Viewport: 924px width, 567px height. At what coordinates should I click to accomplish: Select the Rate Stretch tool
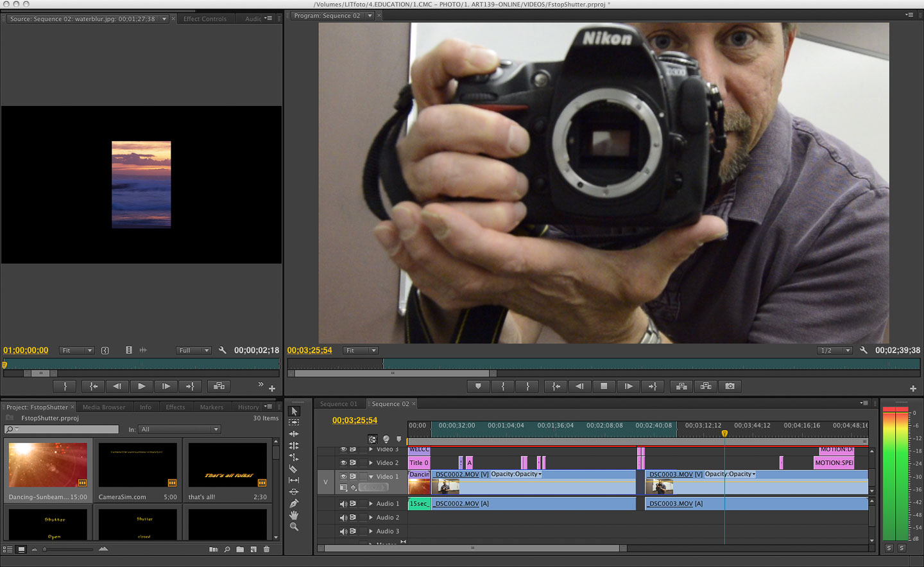[x=294, y=457]
